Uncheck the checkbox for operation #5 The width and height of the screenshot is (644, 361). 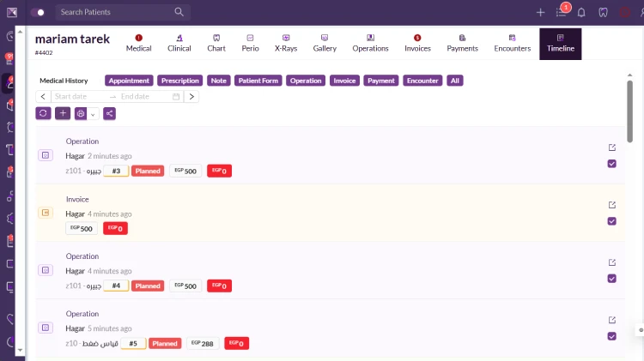pos(611,336)
